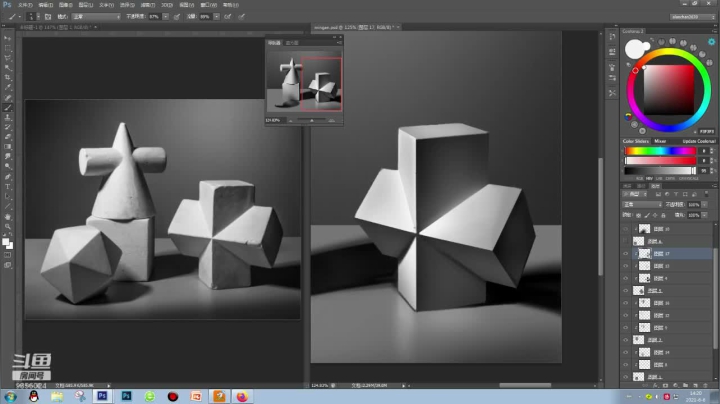Enable airbrush-style build-up icon

[x=228, y=17]
